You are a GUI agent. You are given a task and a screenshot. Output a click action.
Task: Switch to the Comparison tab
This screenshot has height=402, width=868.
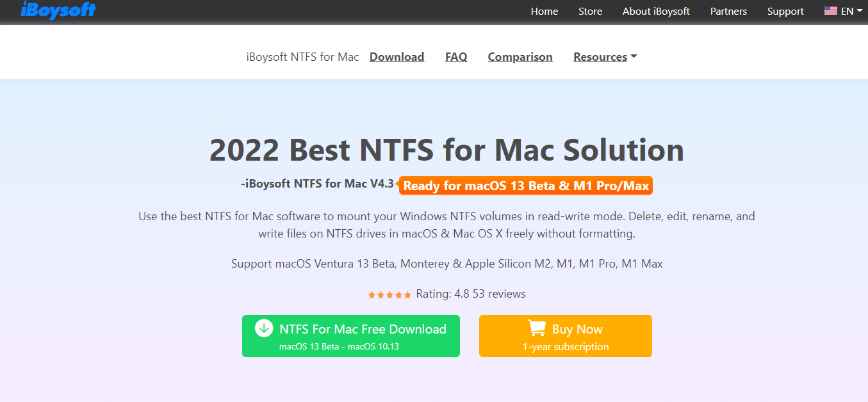click(x=520, y=56)
